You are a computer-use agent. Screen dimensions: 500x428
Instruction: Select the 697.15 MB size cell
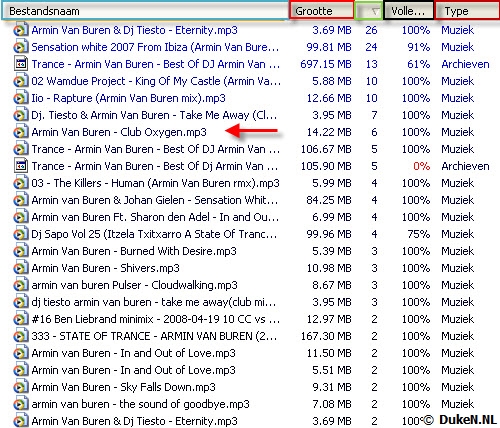coord(326,64)
